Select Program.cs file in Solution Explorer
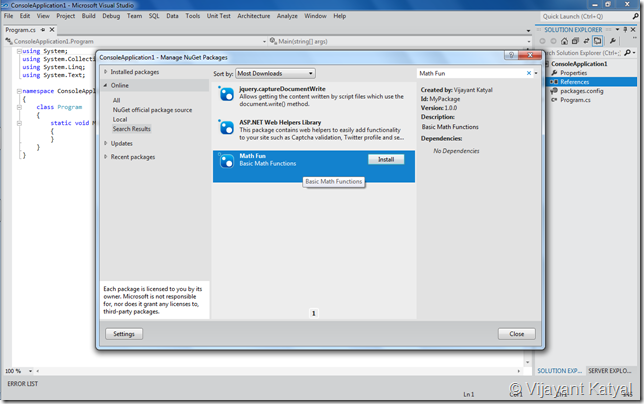The height and width of the screenshot is (404, 644). point(575,100)
